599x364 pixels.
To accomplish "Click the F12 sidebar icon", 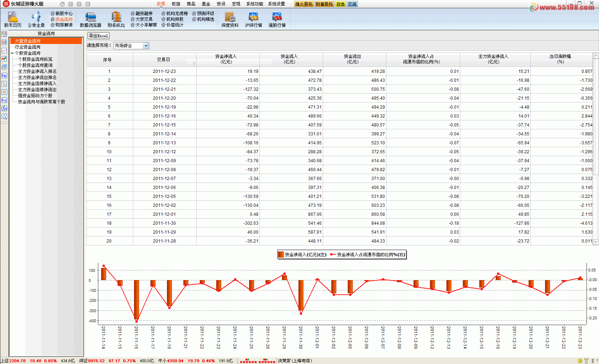I will click(x=4, y=100).
